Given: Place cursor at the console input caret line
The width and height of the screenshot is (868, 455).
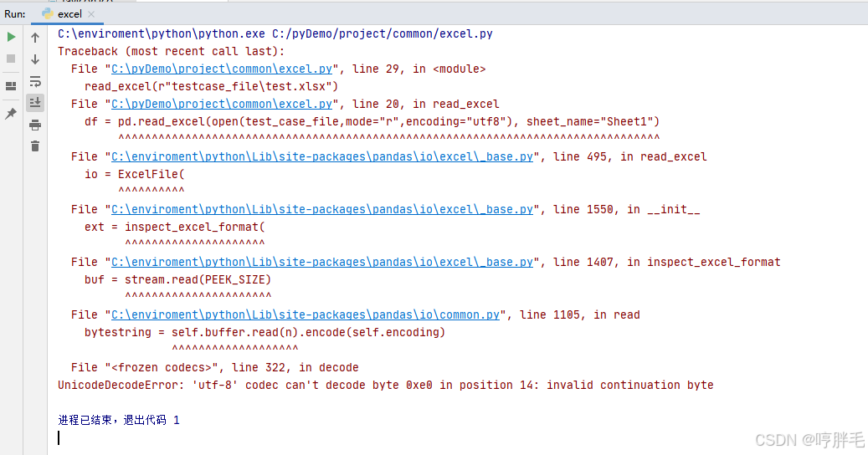Looking at the screenshot, I should click(x=59, y=438).
